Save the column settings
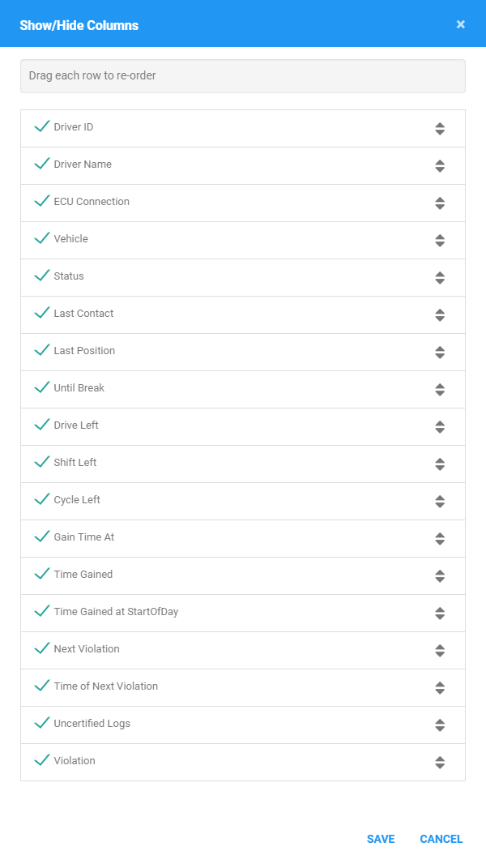The height and width of the screenshot is (868, 486). [381, 839]
